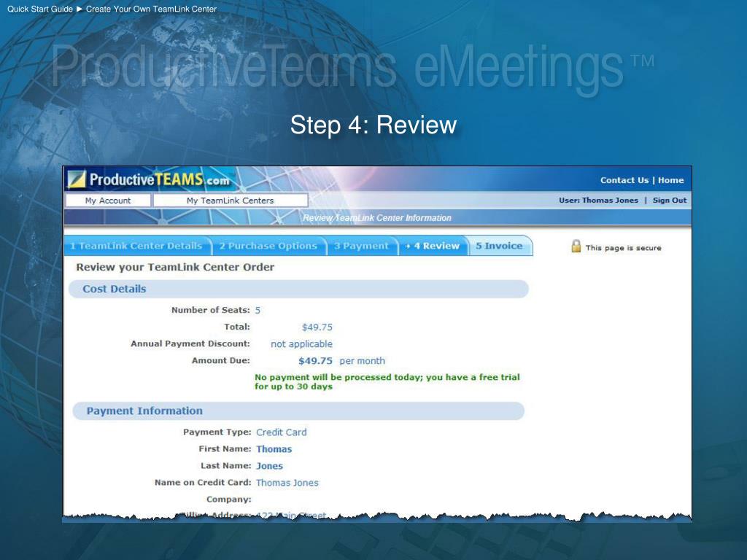Click the 'per month' text
The image size is (747, 560).
[x=362, y=361]
